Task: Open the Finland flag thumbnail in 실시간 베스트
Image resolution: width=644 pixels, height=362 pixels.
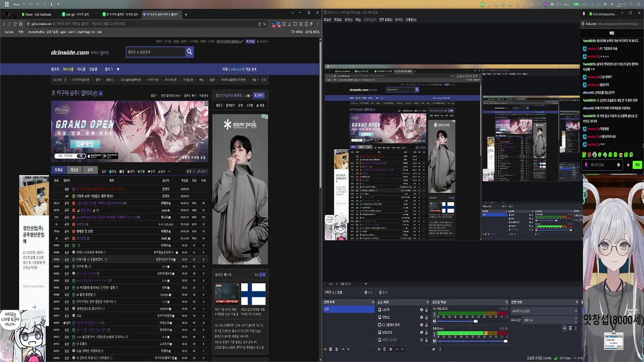Action: (253, 294)
